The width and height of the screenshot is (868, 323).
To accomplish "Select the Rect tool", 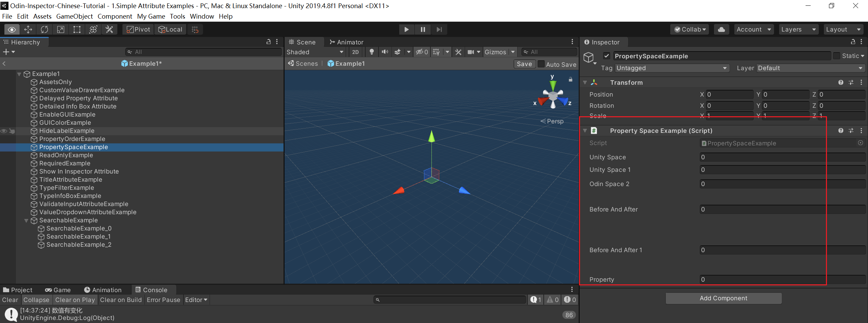I will 77,29.
